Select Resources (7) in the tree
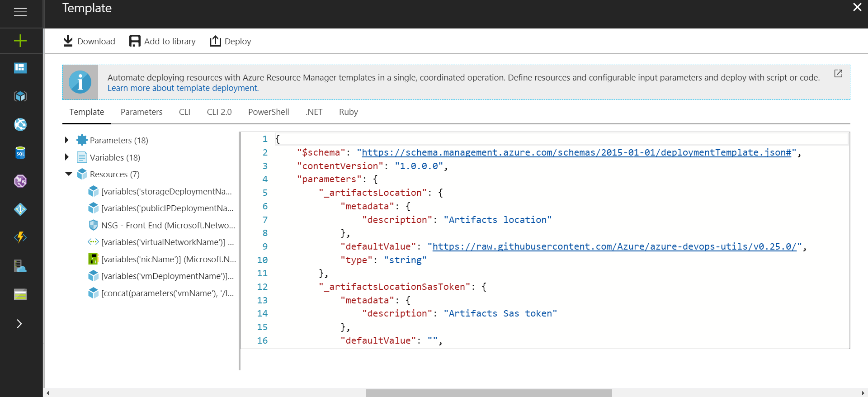868x397 pixels. tap(115, 175)
